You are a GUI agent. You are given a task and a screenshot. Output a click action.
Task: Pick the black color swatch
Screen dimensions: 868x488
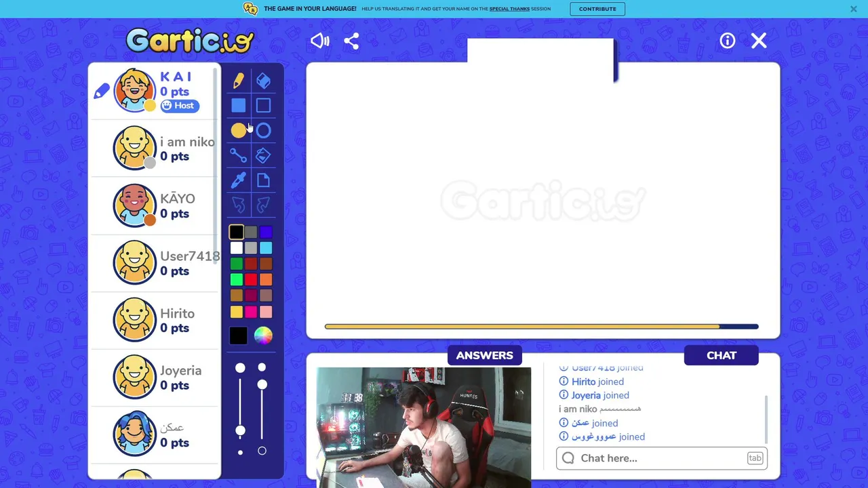coord(236,232)
